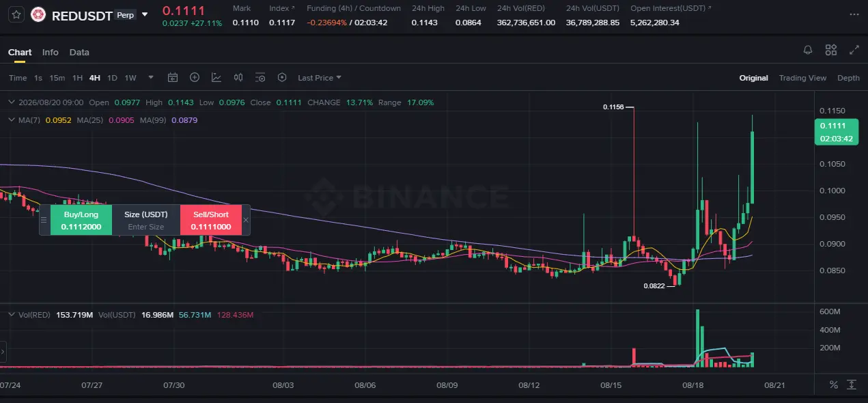Expand chart to fullscreen
868x403 pixels.
[854, 50]
